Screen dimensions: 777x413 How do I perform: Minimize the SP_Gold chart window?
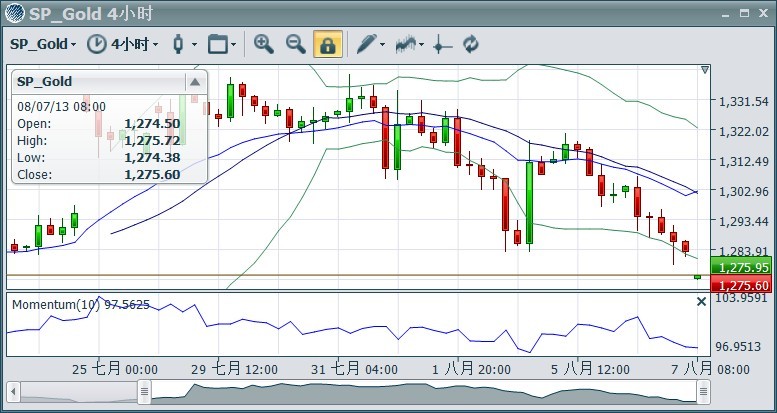tap(726, 14)
